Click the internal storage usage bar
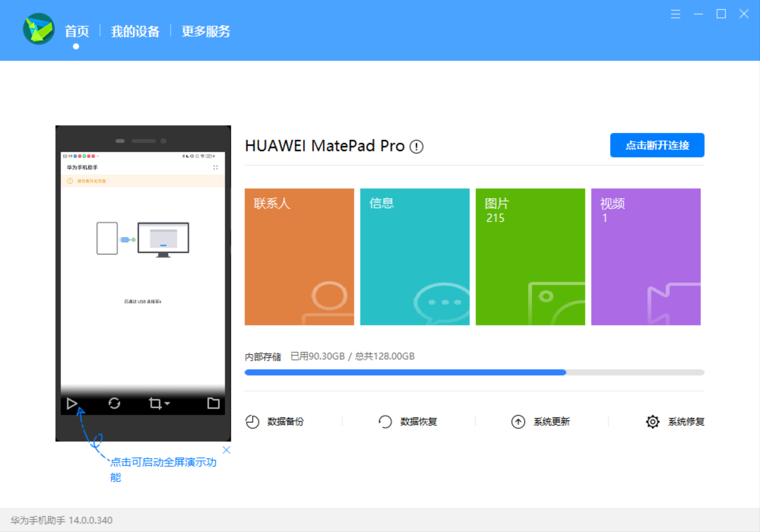Screen dimensions: 760x532 click(x=474, y=372)
